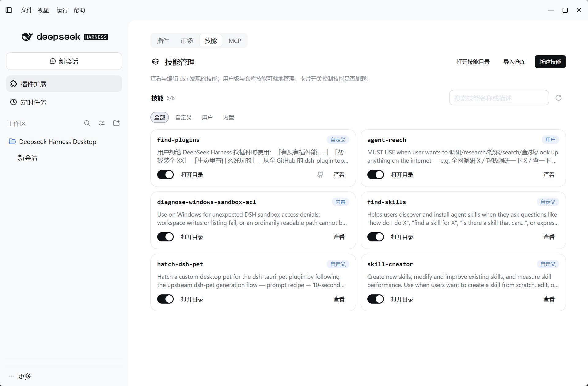
Task: Filter skills by 内置
Action: tap(229, 117)
